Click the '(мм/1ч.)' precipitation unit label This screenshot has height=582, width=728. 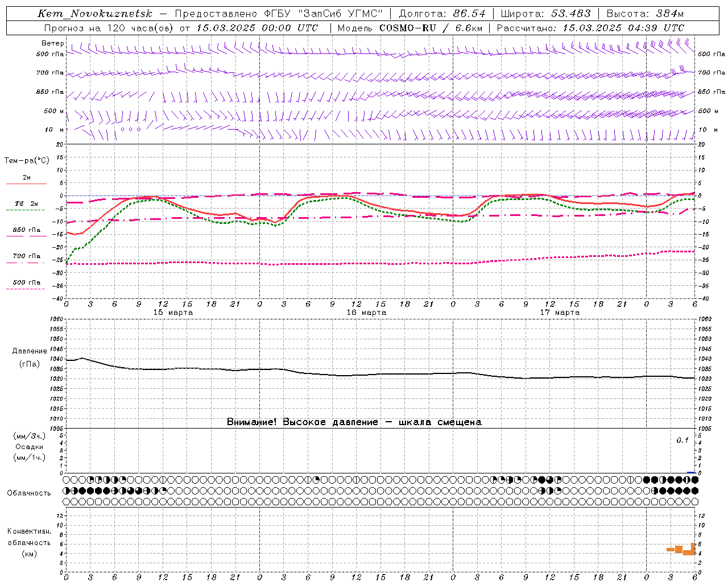click(x=30, y=458)
